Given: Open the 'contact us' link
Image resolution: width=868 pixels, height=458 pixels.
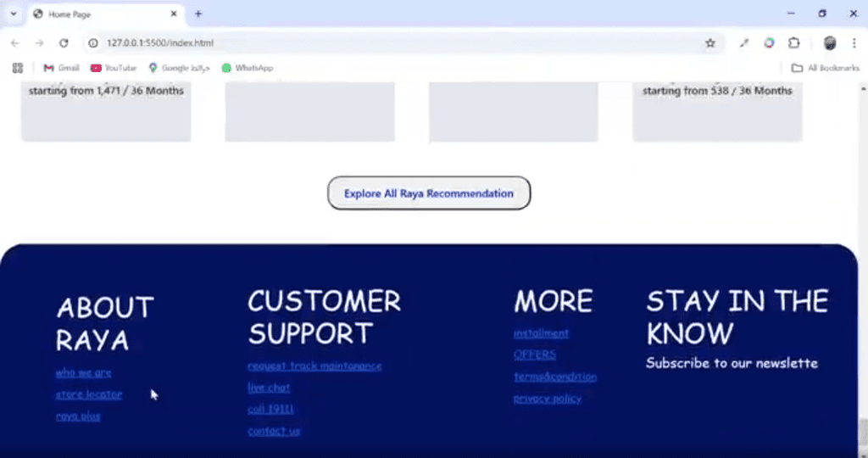Looking at the screenshot, I should pyautogui.click(x=274, y=431).
